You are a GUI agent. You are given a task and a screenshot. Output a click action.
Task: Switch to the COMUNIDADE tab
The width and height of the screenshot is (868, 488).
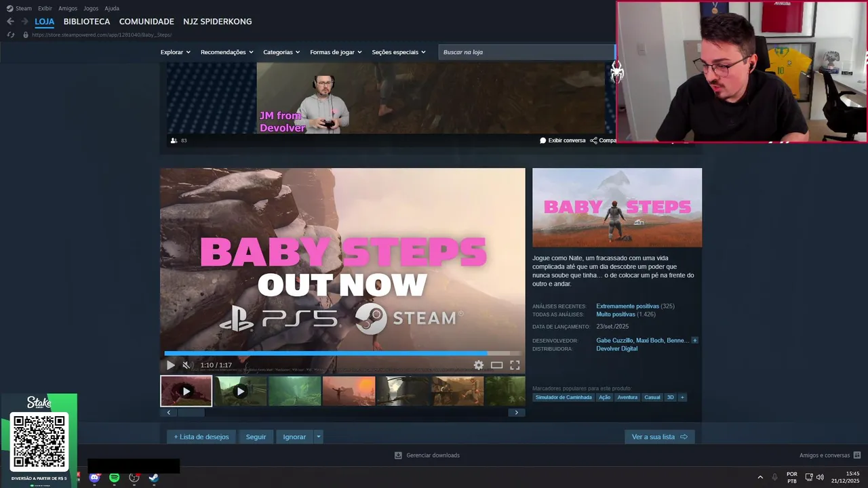tap(146, 22)
